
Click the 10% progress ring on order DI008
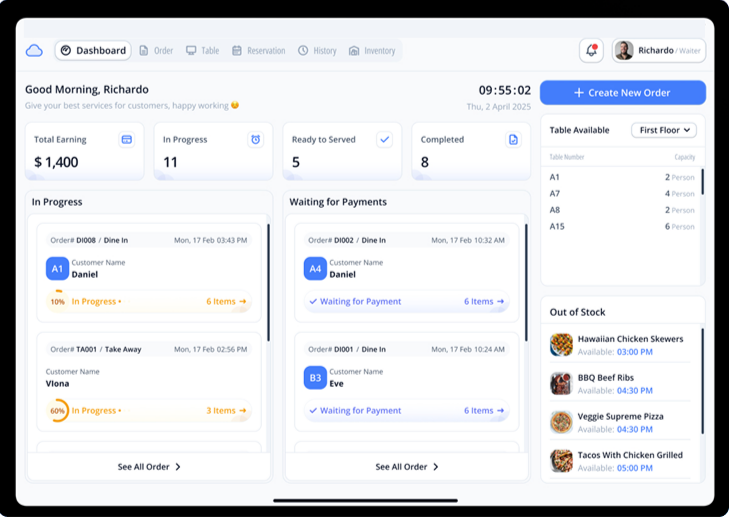coord(57,302)
